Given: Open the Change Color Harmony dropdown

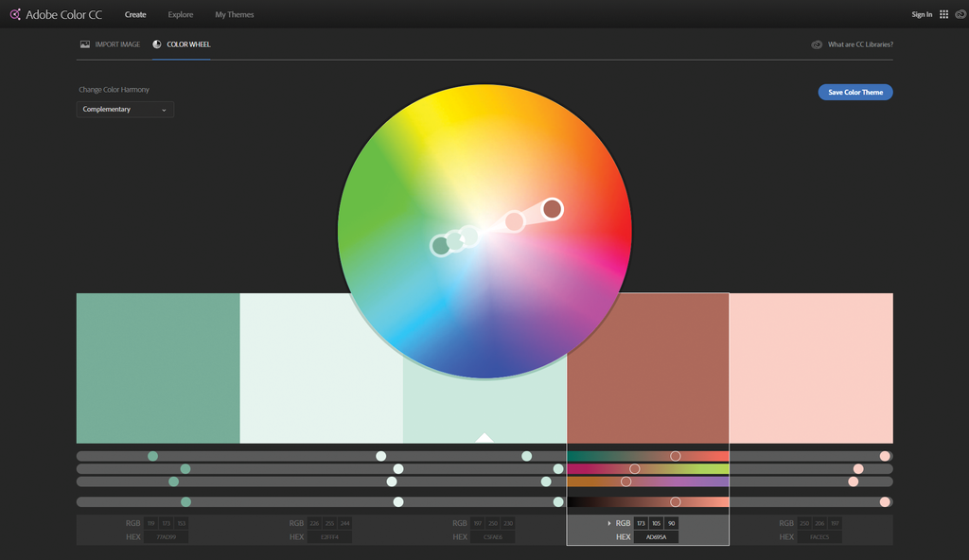Looking at the screenshot, I should coord(124,109).
